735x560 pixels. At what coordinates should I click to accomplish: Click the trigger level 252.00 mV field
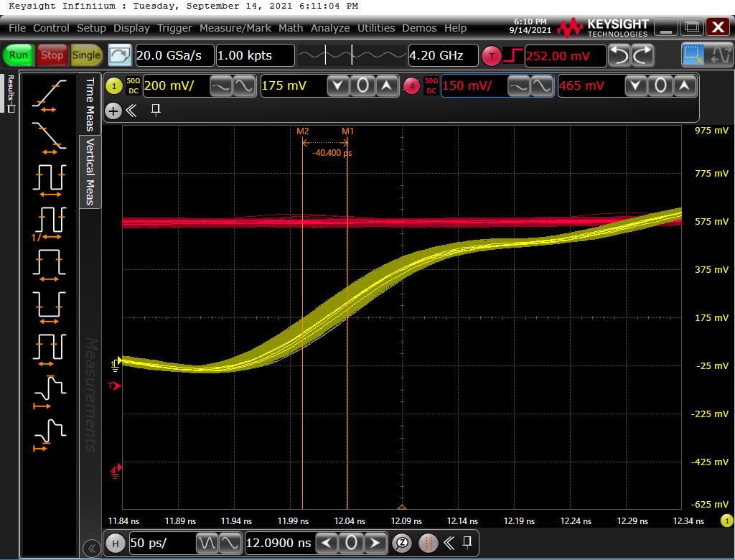(564, 56)
